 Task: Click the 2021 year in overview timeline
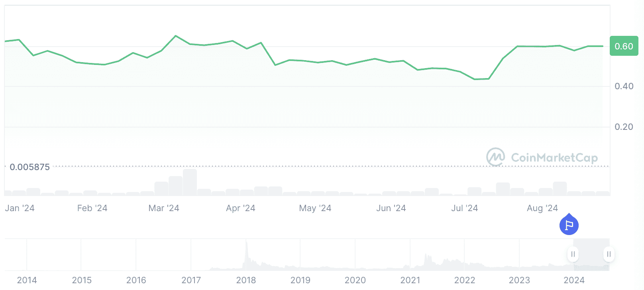tap(410, 280)
